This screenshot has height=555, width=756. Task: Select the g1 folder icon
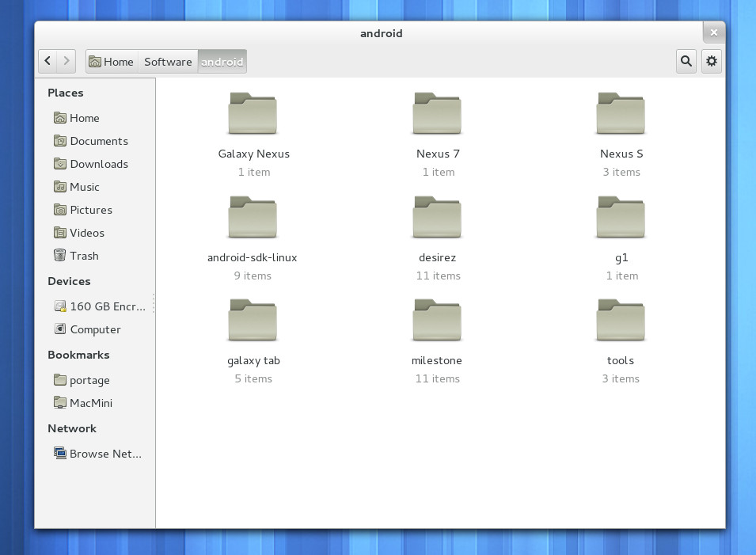[621, 217]
